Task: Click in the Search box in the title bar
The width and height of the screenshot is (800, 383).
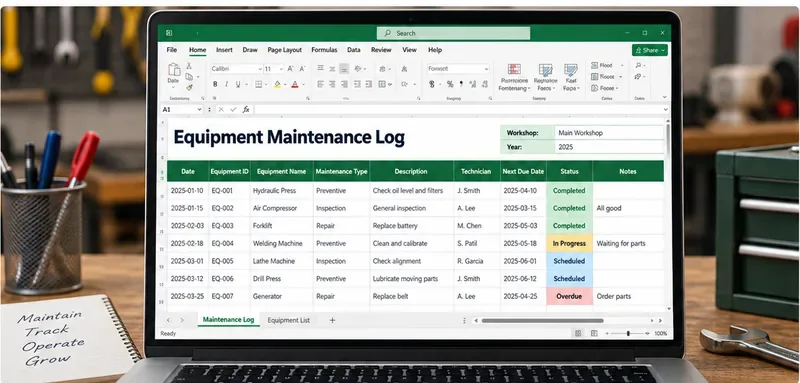Action: (453, 33)
